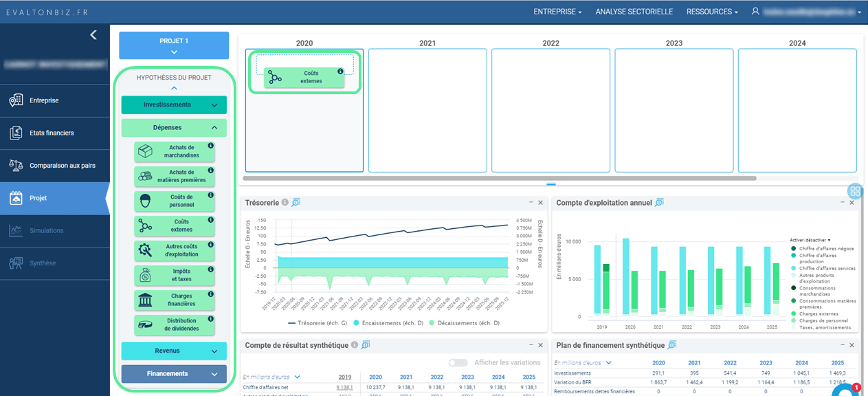Close the Compte de résultat synthétique panel
The width and height of the screenshot is (868, 396).
tap(540, 345)
